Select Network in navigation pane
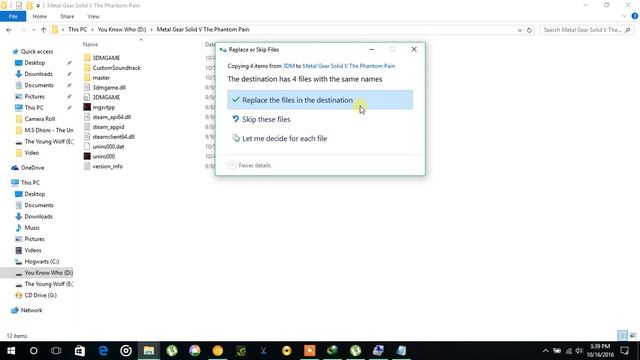Image resolution: width=640 pixels, height=360 pixels. coord(31,310)
